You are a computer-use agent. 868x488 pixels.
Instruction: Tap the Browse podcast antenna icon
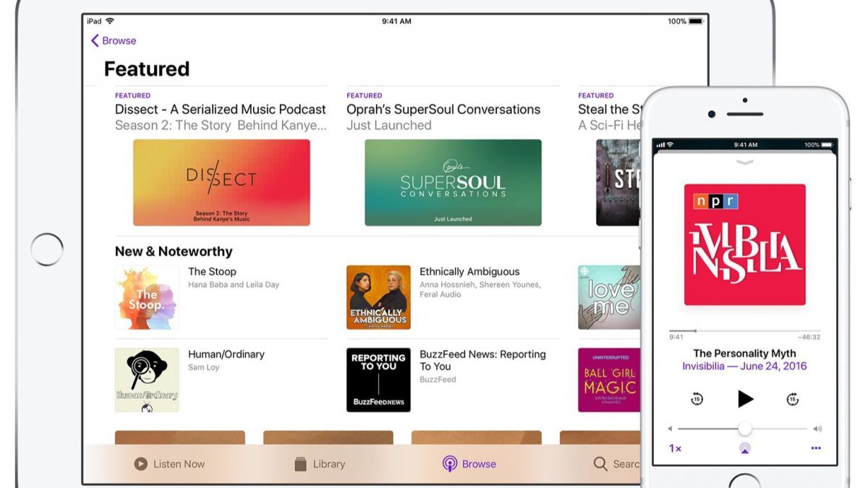(x=450, y=464)
